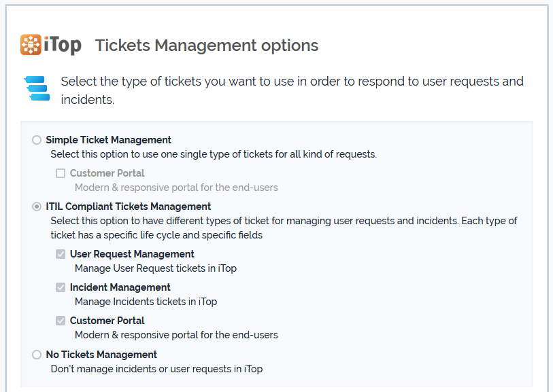Click the blue stacked tickets icon
Viewport: 553px width, 392px height.
[x=37, y=88]
